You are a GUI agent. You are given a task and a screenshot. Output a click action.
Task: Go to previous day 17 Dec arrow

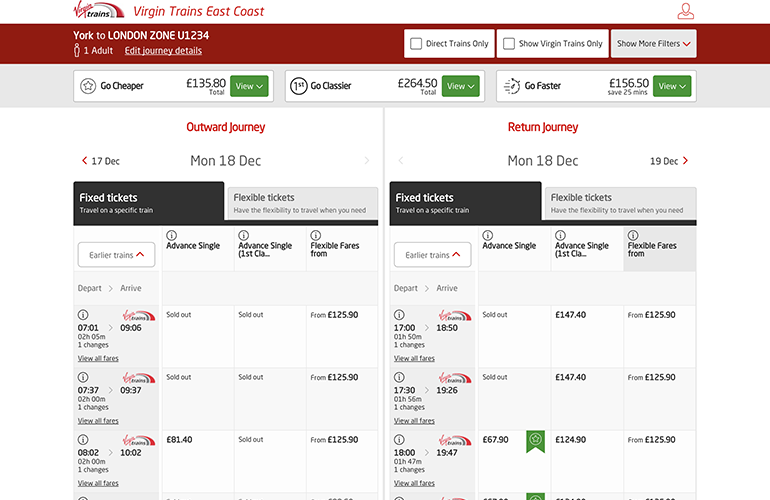coord(84,160)
